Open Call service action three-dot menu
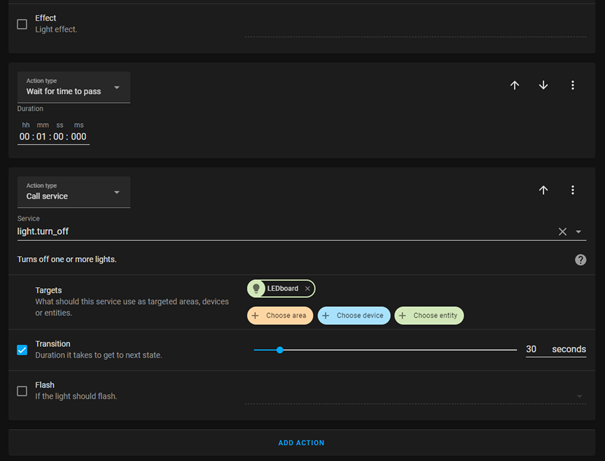Viewport: 605px width, 461px height. [573, 190]
